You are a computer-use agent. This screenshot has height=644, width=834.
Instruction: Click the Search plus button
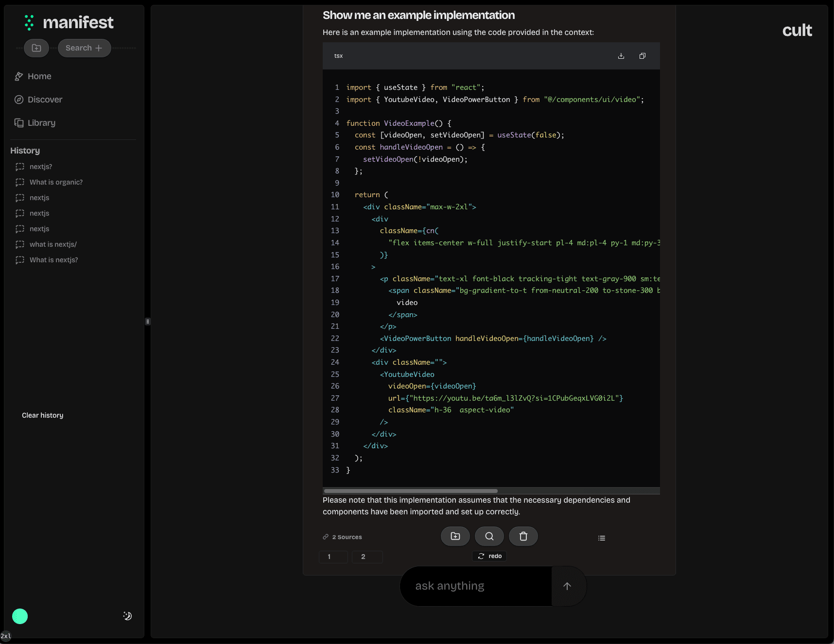tap(84, 48)
